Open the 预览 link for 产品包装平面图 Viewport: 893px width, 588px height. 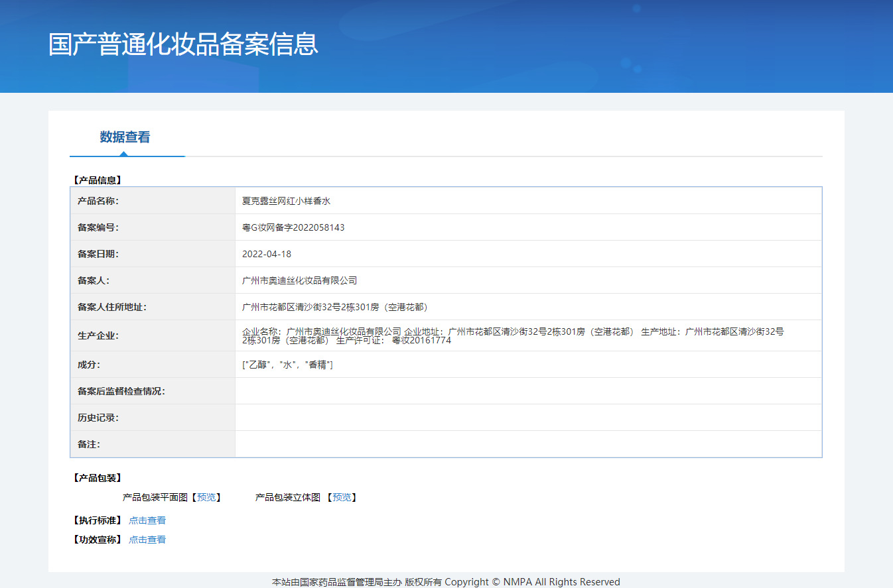pyautogui.click(x=208, y=497)
